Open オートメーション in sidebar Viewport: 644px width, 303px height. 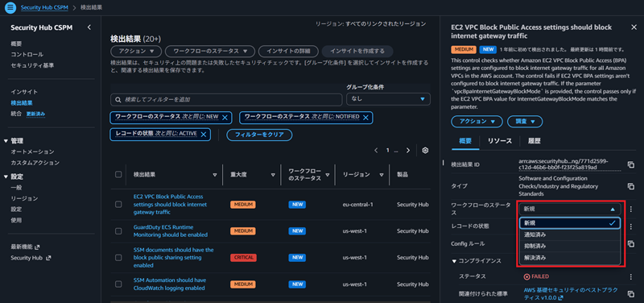pos(32,152)
